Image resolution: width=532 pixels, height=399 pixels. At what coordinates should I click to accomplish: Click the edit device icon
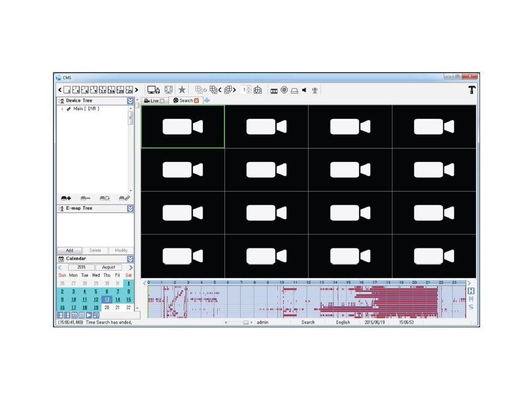click(x=104, y=198)
